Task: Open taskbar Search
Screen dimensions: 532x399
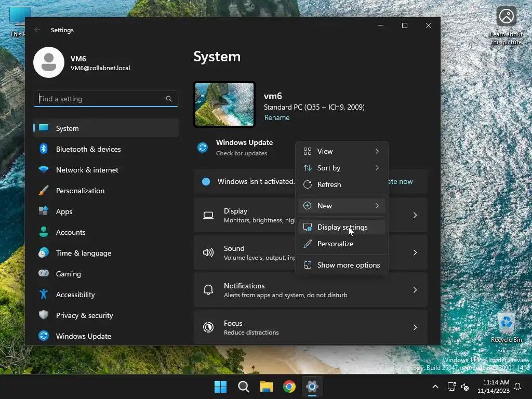Action: [243, 387]
